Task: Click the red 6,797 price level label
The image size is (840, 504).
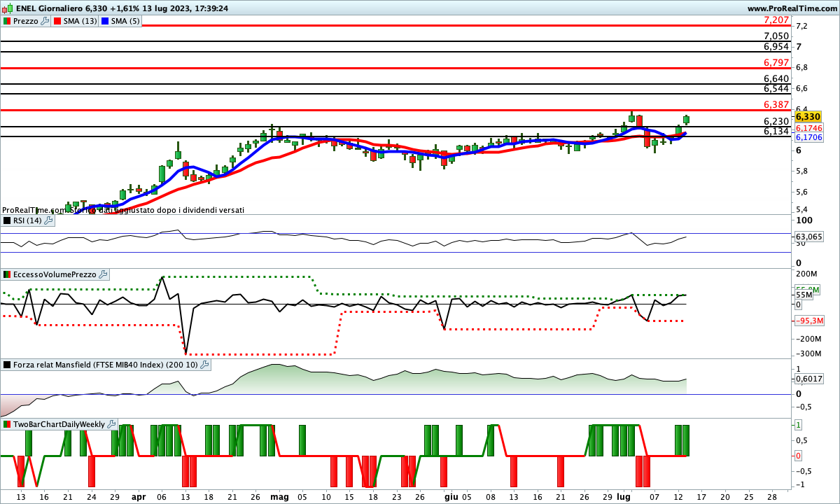Action: [x=776, y=62]
